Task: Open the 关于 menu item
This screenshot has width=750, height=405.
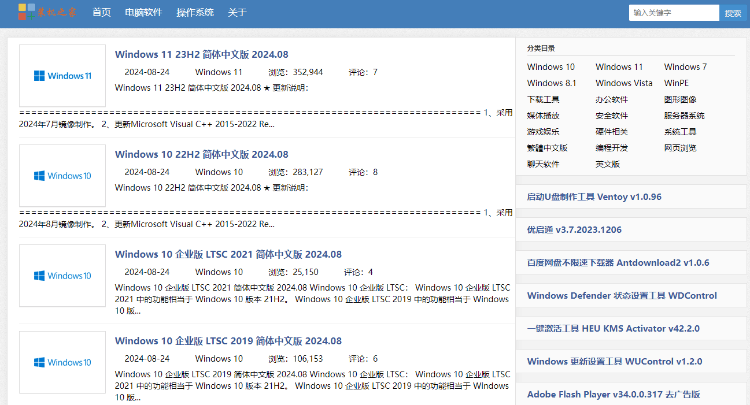Action: (x=237, y=12)
